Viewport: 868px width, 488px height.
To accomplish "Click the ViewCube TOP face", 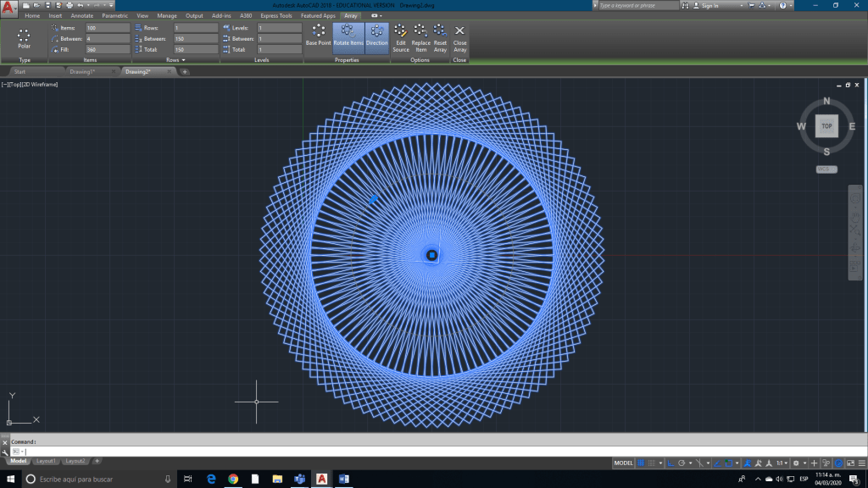I will pos(826,126).
